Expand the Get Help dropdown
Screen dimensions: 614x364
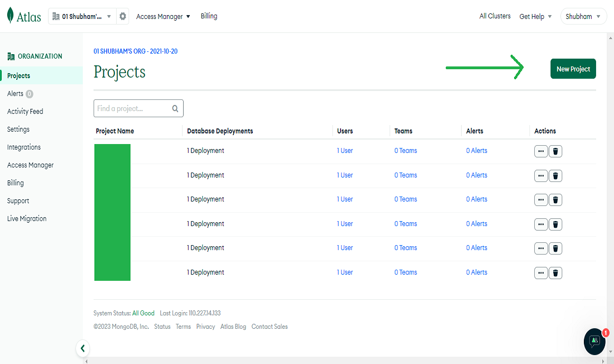535,16
